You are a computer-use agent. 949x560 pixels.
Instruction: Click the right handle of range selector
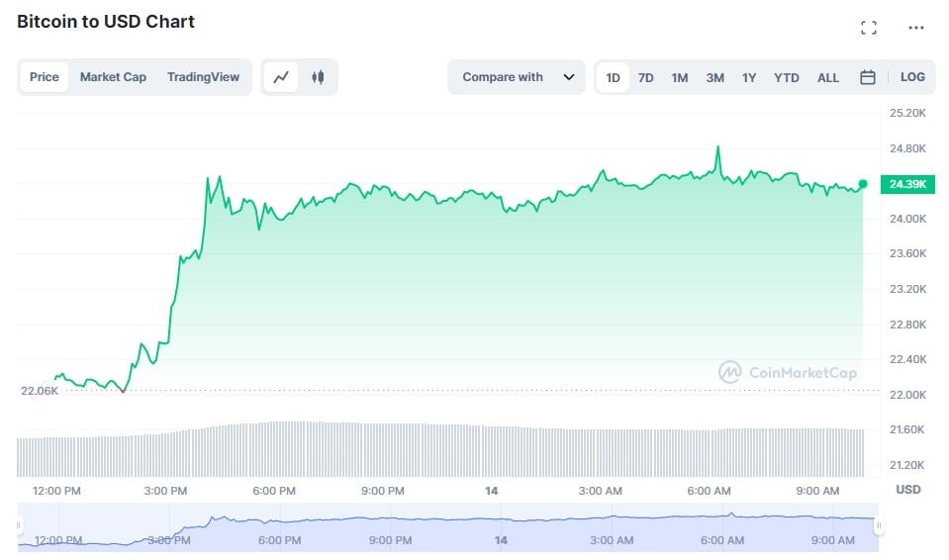point(879,526)
